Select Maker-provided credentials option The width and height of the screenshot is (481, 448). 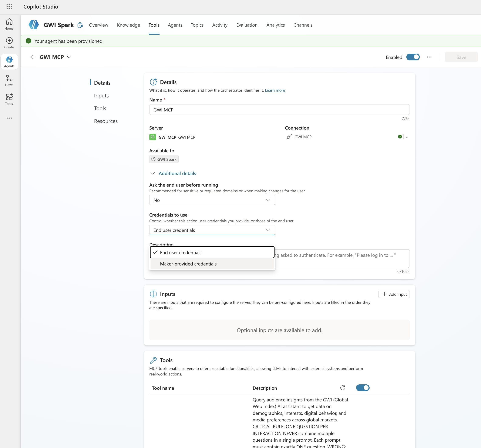point(188,264)
